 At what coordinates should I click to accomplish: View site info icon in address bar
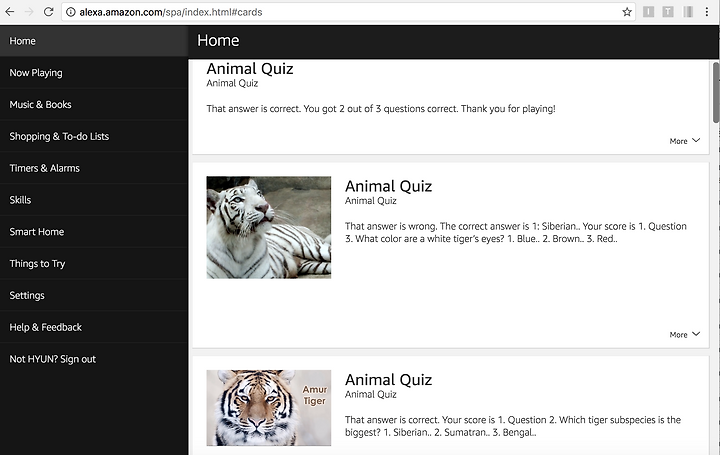[x=71, y=12]
